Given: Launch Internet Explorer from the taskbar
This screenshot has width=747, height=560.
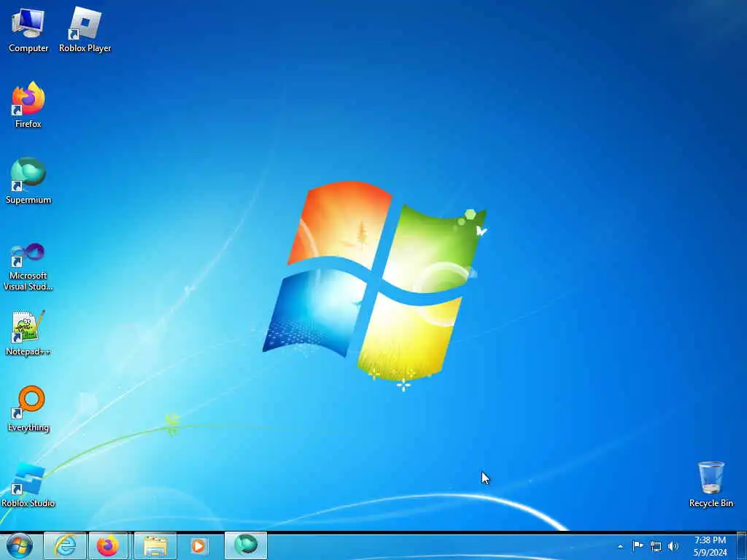Looking at the screenshot, I should click(65, 545).
